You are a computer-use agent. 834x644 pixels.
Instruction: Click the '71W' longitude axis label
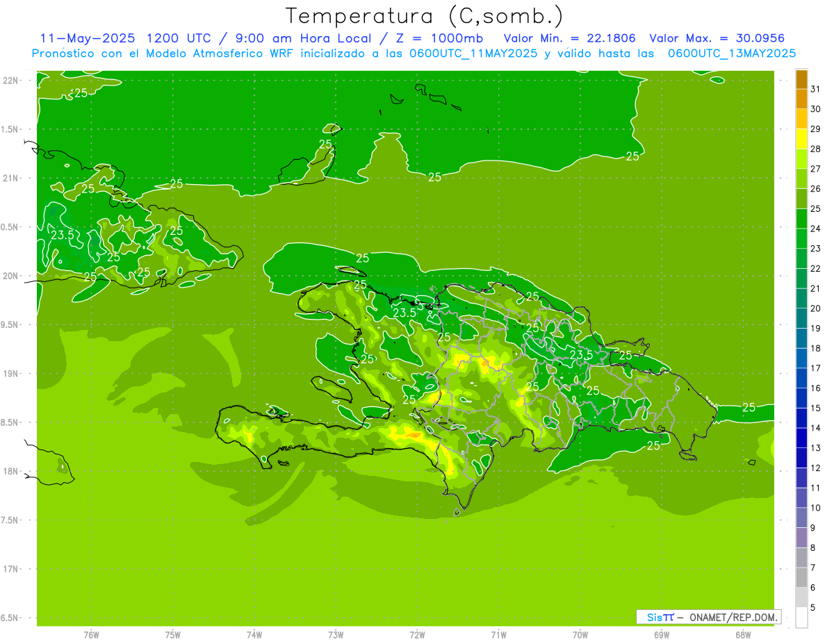click(x=498, y=635)
